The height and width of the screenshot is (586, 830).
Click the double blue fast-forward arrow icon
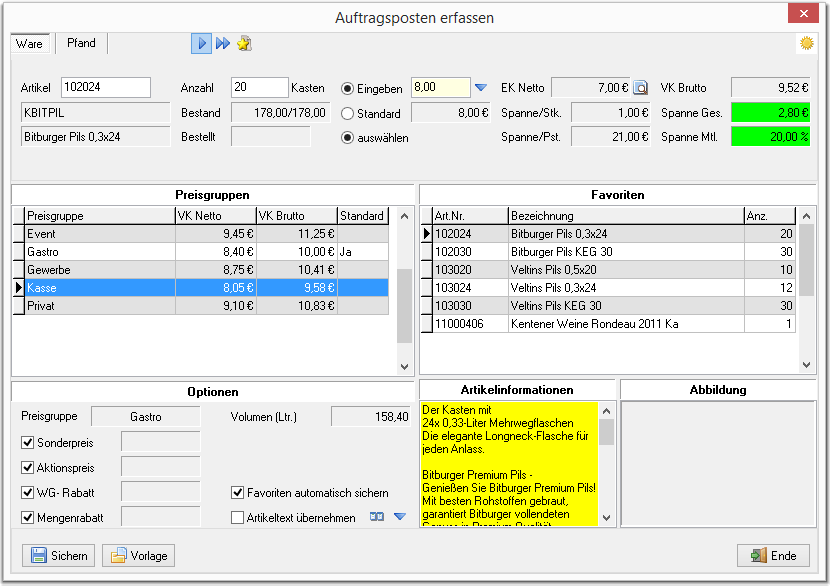pos(223,43)
